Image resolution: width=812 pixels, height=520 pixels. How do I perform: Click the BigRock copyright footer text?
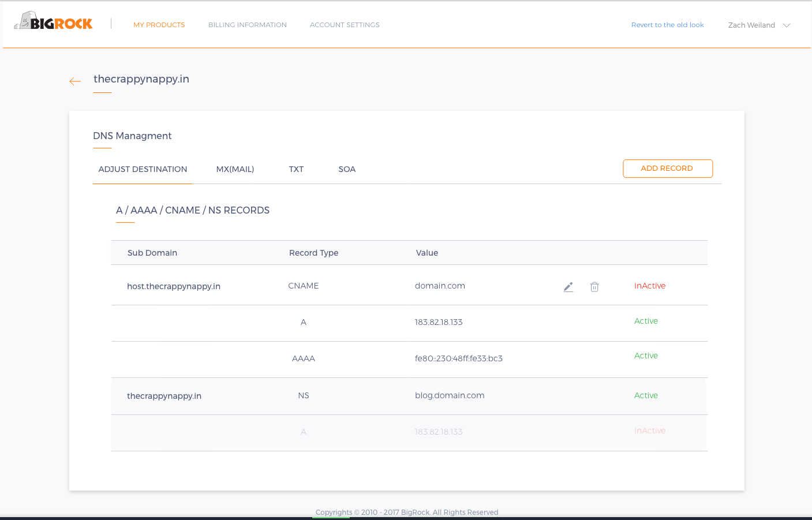407,512
